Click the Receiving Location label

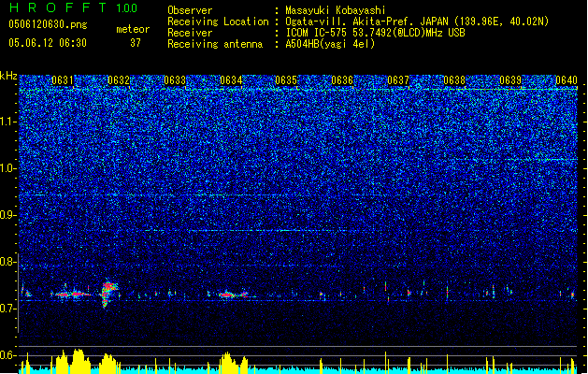click(218, 22)
